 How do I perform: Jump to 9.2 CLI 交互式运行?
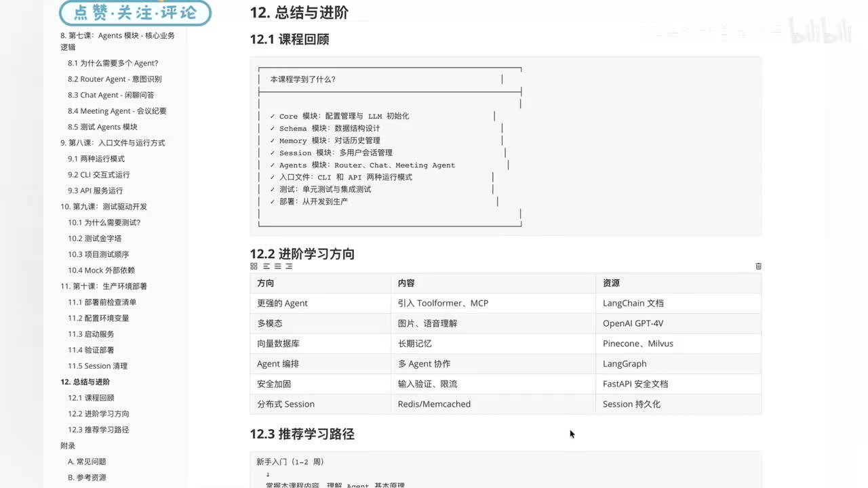click(x=98, y=175)
